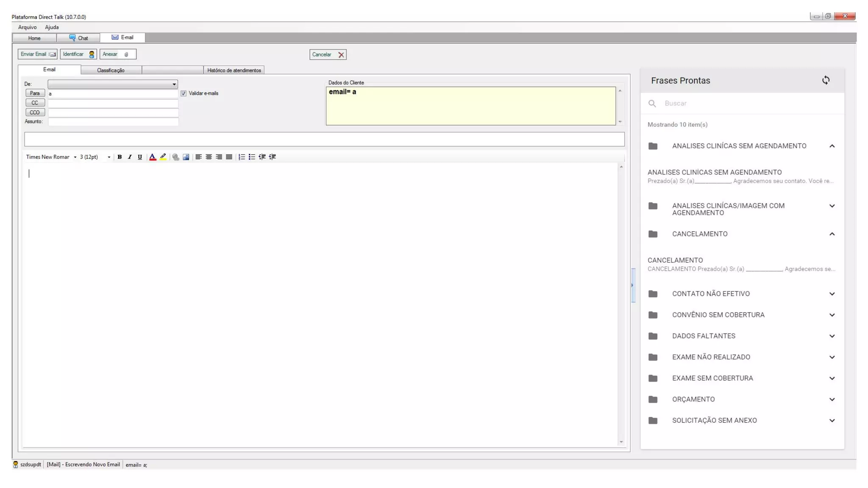
Task: Open the Arquivo menu
Action: (27, 27)
